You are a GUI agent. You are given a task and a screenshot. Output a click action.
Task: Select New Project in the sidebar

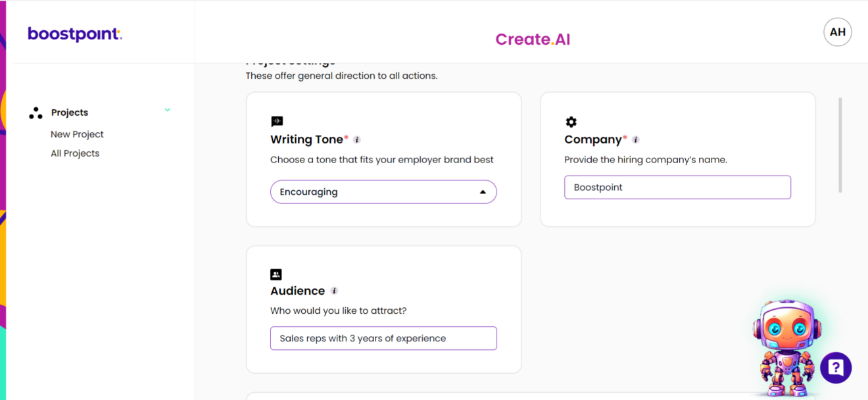point(77,134)
